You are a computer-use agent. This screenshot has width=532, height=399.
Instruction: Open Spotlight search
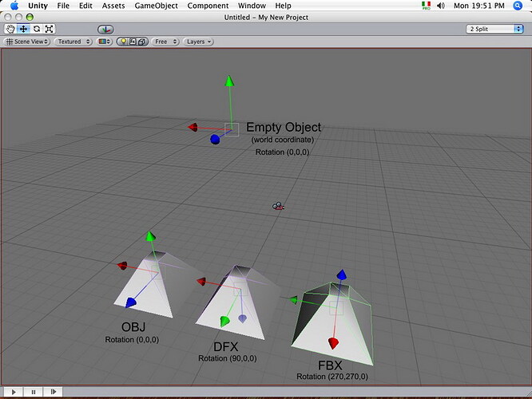point(518,6)
